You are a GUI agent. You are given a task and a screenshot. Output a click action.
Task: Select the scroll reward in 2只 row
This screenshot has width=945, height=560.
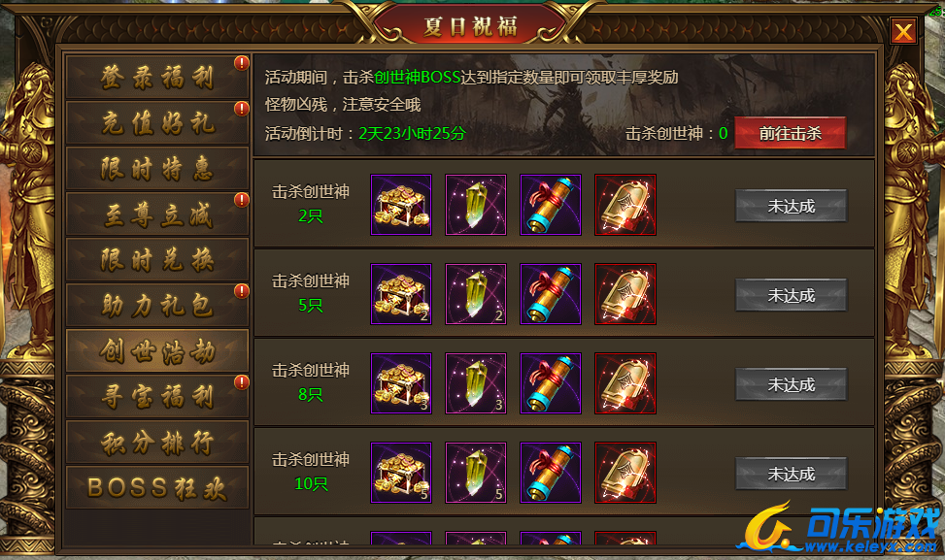tap(551, 205)
